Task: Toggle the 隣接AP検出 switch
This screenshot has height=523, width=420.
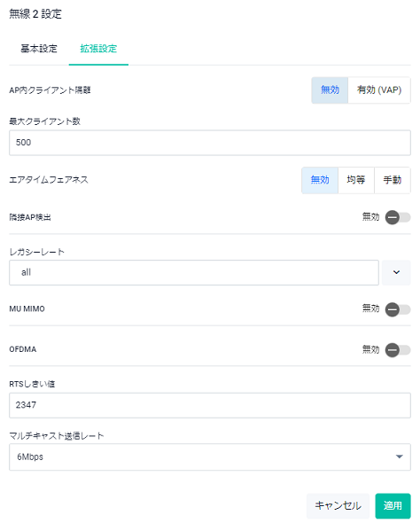Action: (398, 217)
